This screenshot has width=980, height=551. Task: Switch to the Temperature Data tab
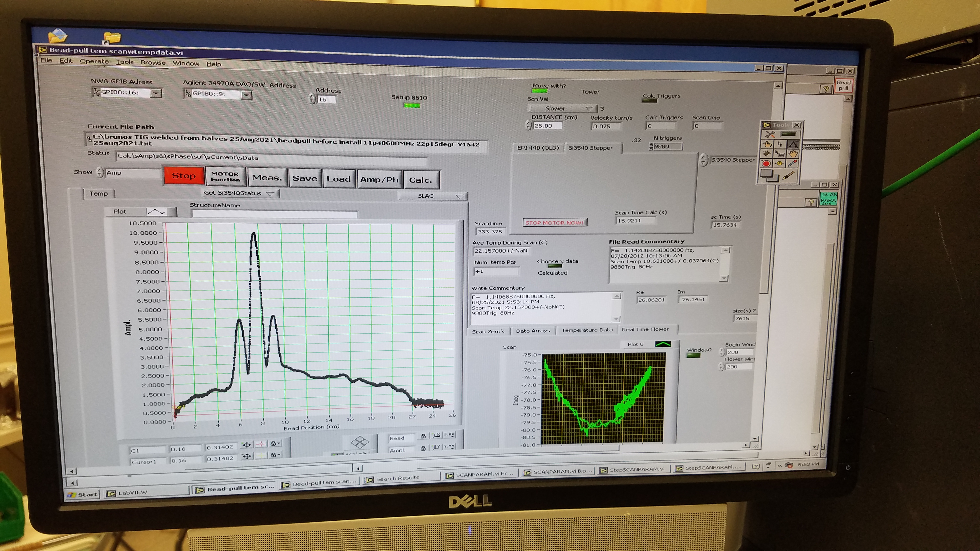point(587,330)
